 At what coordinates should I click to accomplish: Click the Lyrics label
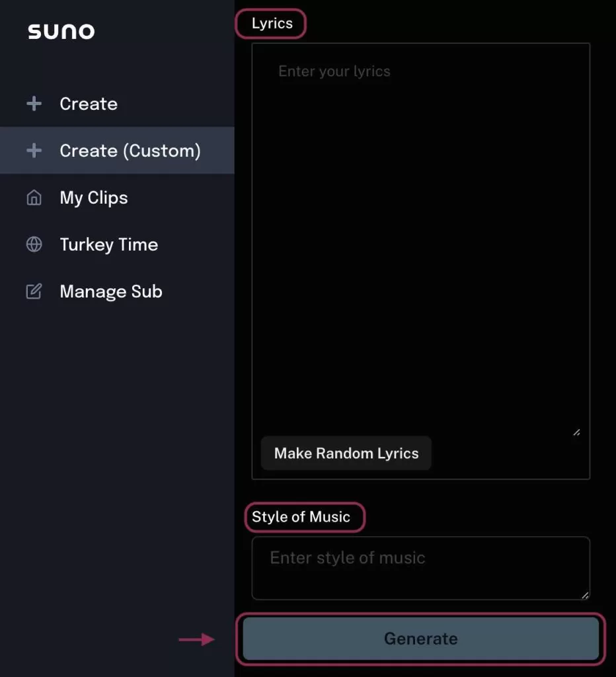[272, 23]
